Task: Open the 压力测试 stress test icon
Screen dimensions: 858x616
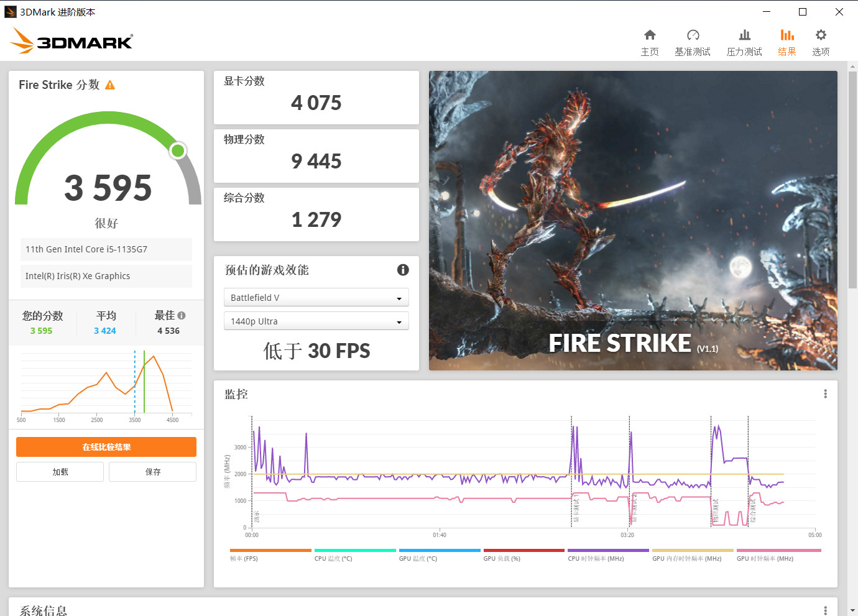Action: [x=744, y=35]
